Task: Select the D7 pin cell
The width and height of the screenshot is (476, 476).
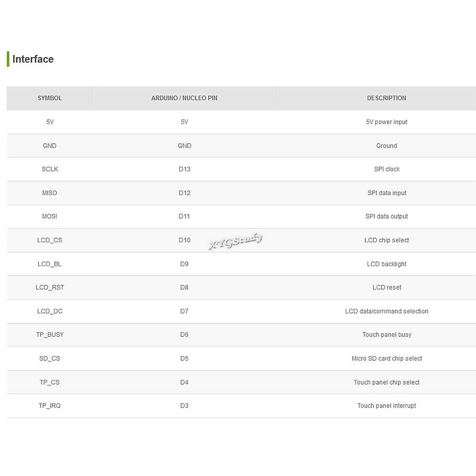Action: coord(184,311)
